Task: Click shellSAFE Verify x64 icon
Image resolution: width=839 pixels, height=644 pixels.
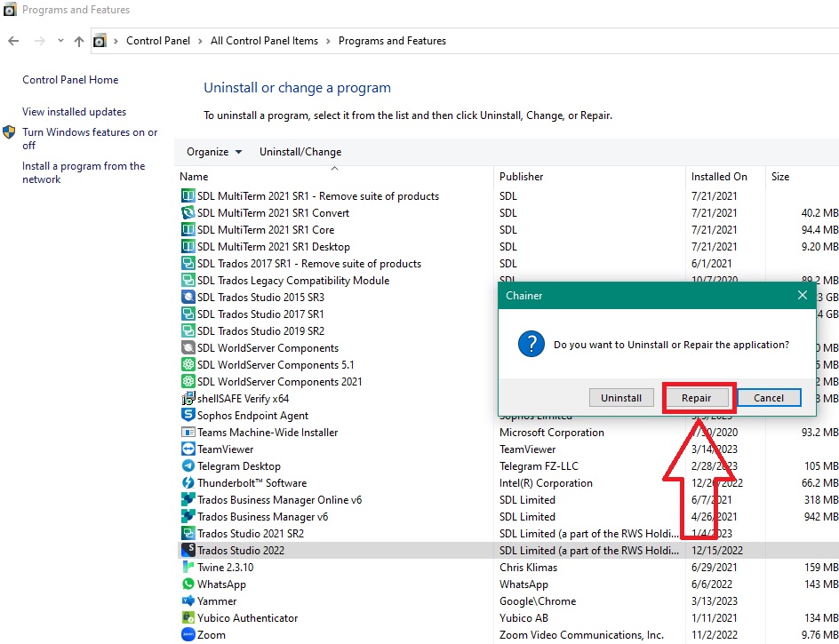Action: (188, 399)
